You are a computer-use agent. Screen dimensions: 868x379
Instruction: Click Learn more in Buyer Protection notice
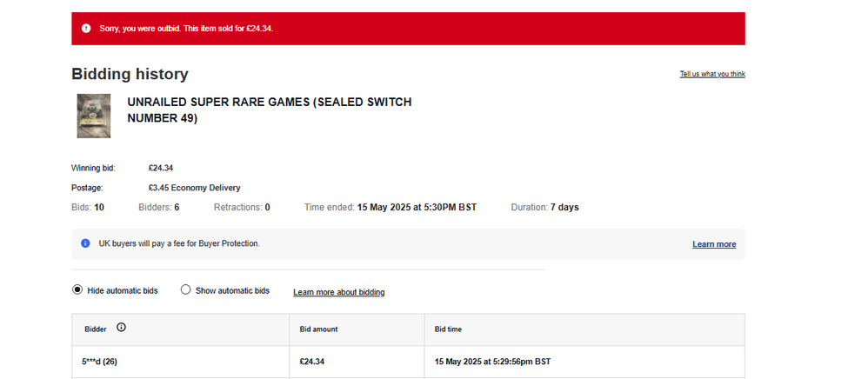(713, 244)
